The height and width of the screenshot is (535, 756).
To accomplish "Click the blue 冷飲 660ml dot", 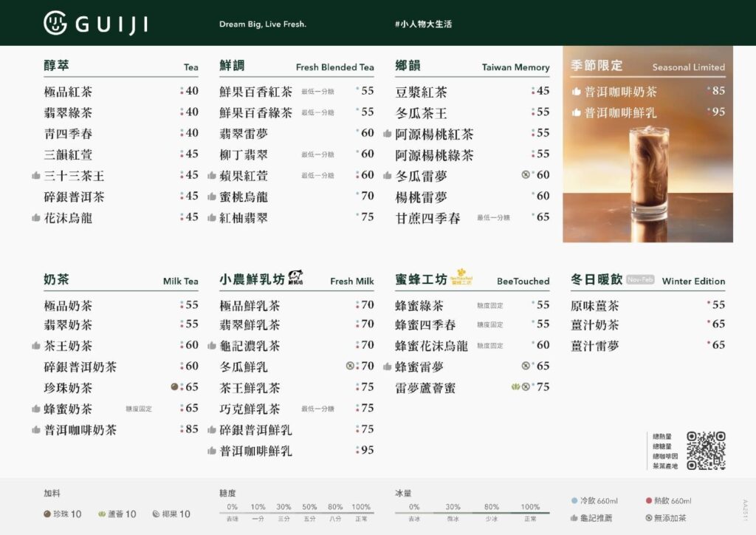I will coord(574,501).
